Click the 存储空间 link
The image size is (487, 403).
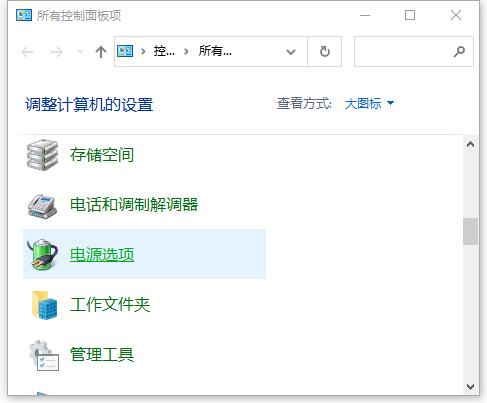[x=102, y=155]
